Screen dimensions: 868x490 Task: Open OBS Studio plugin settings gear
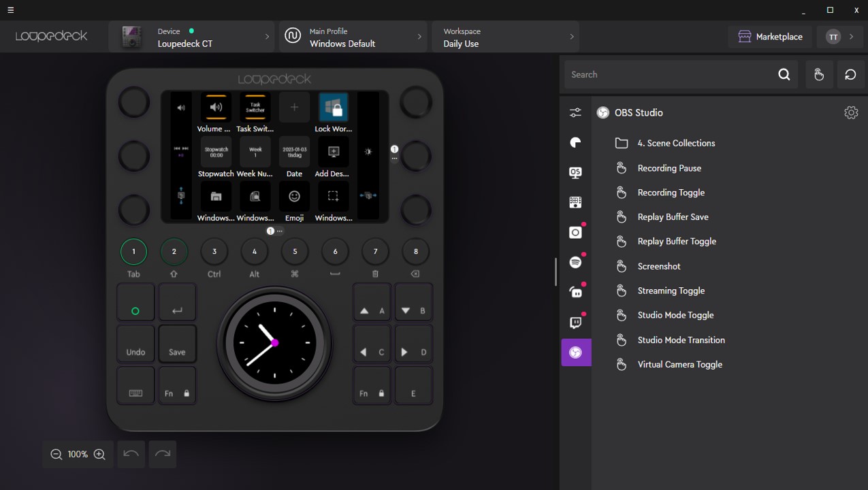[851, 112]
